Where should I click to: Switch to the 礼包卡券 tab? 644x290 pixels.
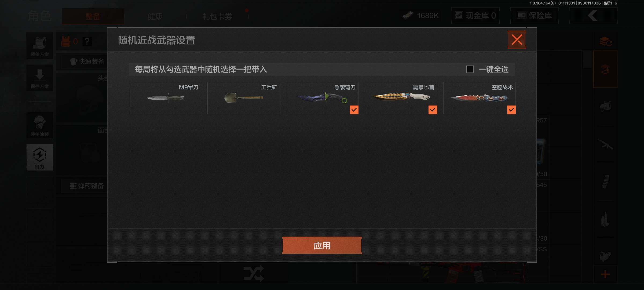coord(217,17)
